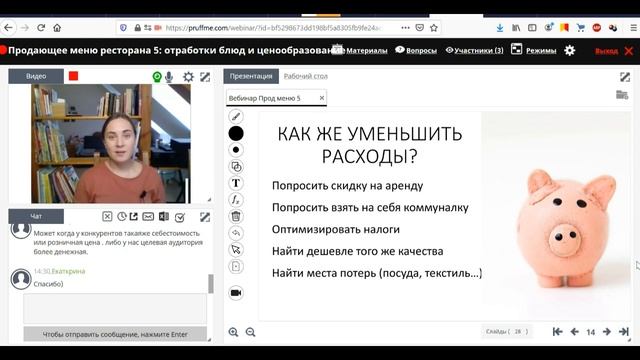The width and height of the screenshot is (640, 360).
Task: Expand the video panel fullscreen
Action: point(205,77)
